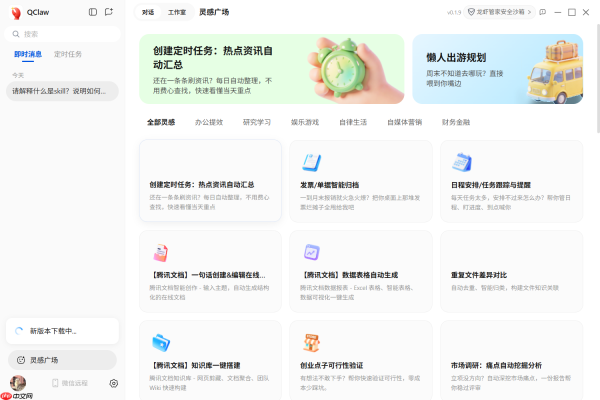Filter by 办公提效 category
Screen dimensions: 600x400
[x=209, y=122]
